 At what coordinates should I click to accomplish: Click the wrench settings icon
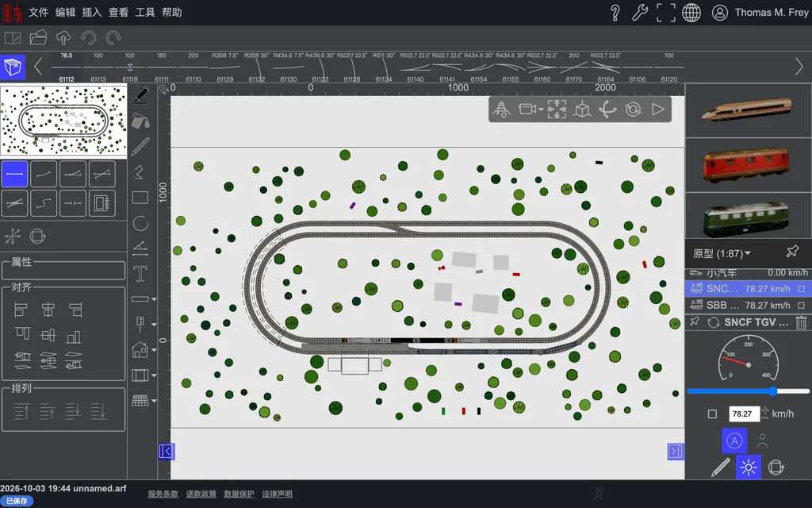(640, 13)
